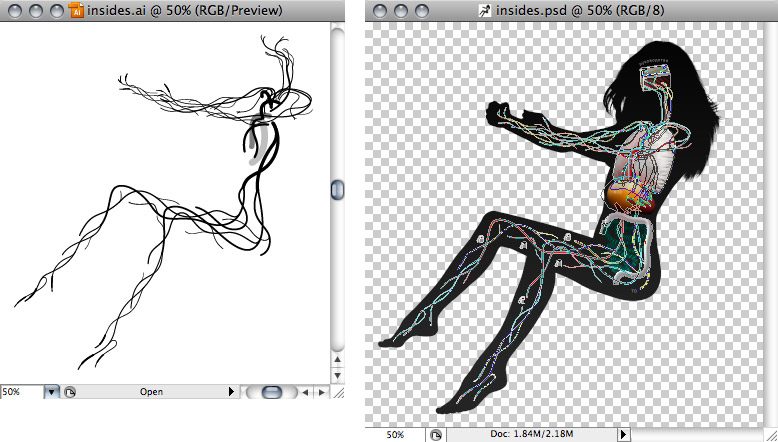Click the Open status text in Illustrator
The width and height of the screenshot is (778, 442).
pyautogui.click(x=151, y=392)
